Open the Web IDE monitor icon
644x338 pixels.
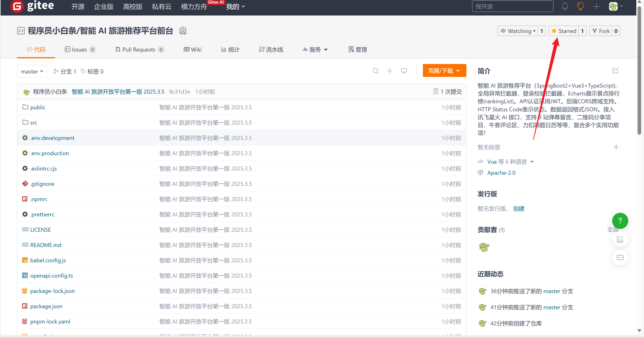pos(404,71)
